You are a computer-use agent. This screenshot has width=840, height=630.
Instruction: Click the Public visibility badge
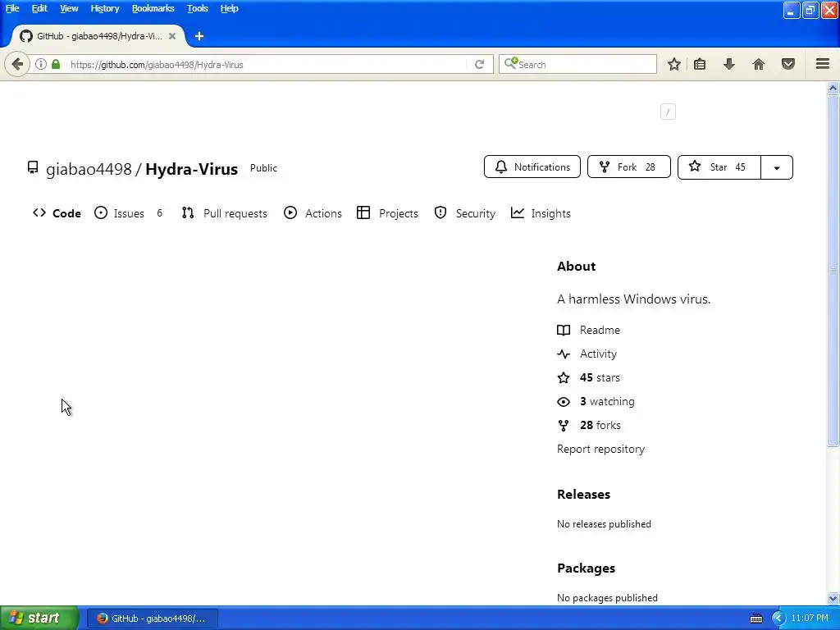click(x=263, y=168)
